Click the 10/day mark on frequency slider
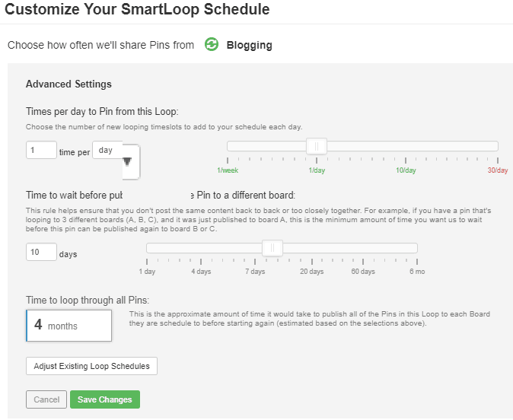513x420 pixels. 406,170
